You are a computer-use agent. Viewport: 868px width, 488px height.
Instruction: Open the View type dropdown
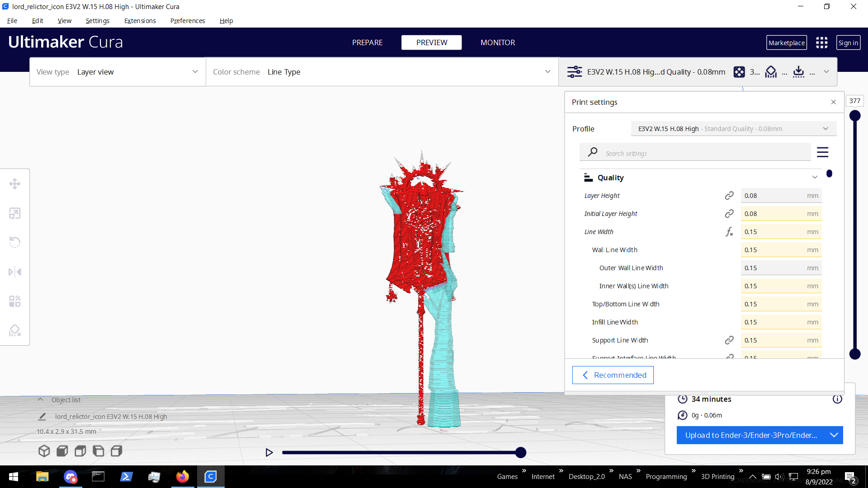click(118, 72)
